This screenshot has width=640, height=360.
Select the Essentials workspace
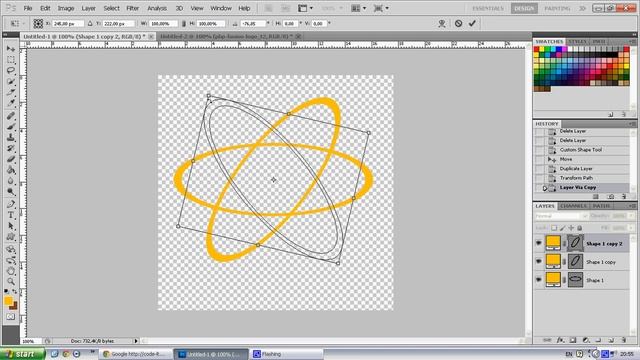[x=488, y=9]
